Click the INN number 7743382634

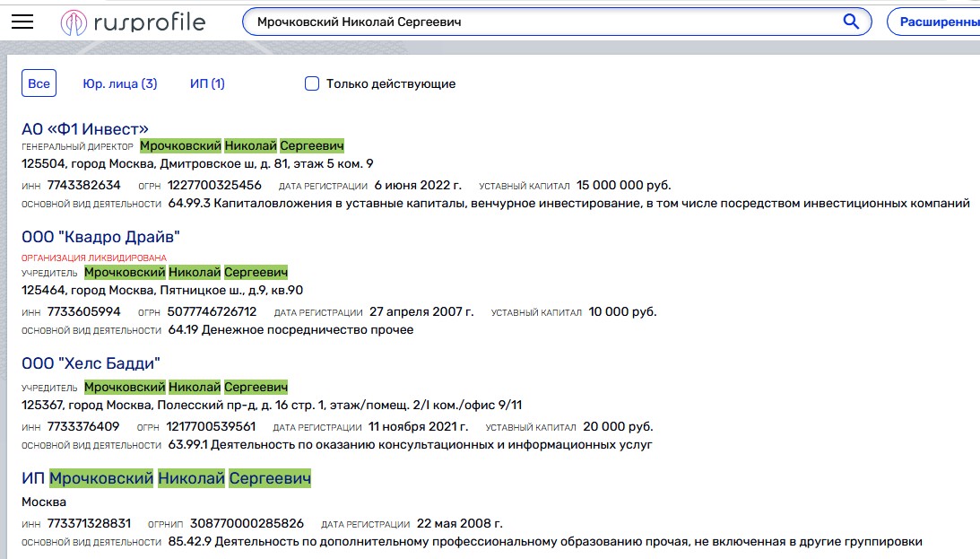pyautogui.click(x=83, y=186)
